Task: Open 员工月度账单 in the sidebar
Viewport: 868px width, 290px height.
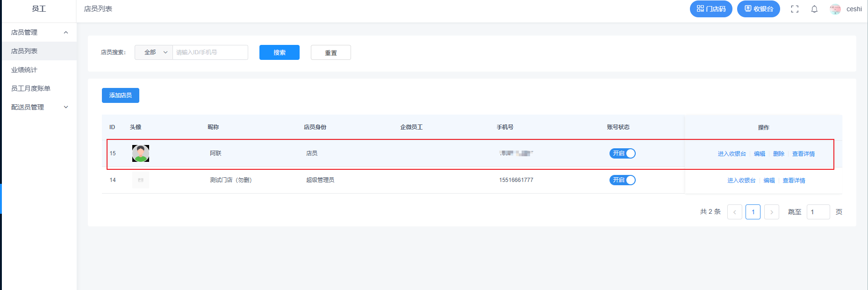Action: pyautogui.click(x=31, y=88)
